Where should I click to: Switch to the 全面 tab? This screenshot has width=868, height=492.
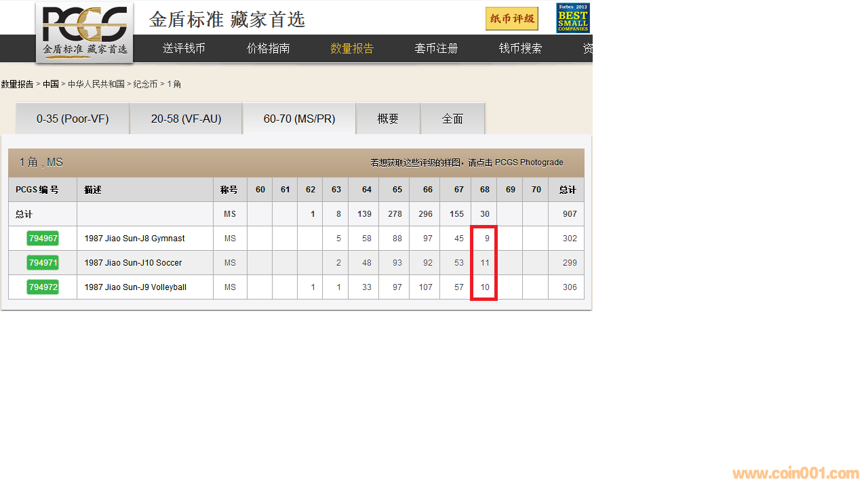(452, 119)
